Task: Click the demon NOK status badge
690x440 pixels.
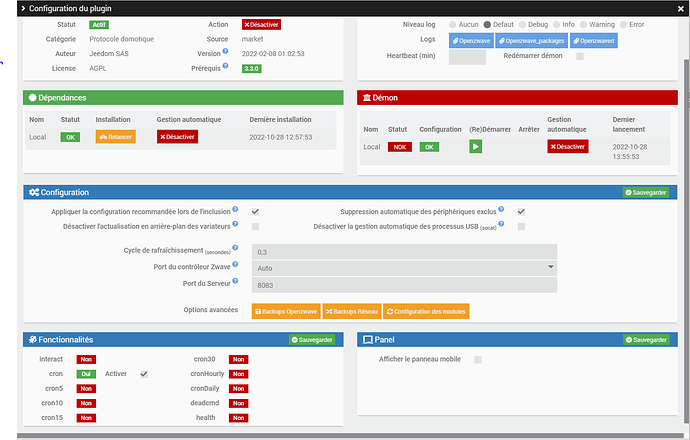Action: (x=400, y=147)
